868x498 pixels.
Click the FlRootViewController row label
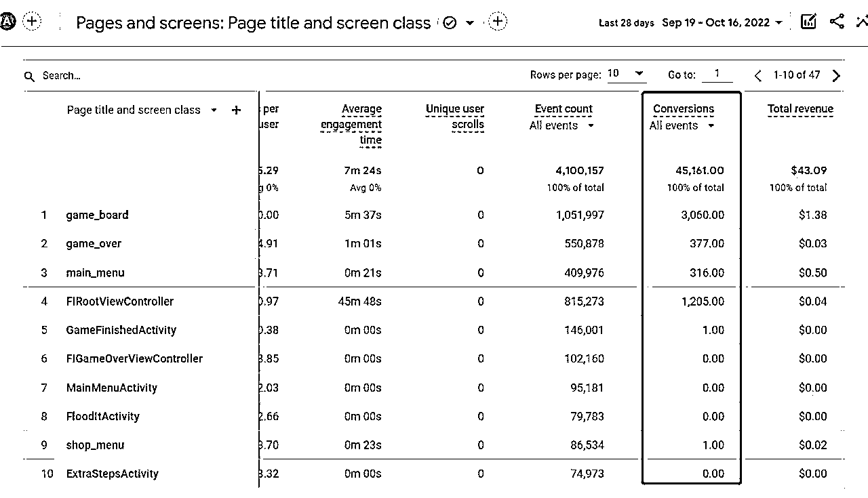(119, 302)
